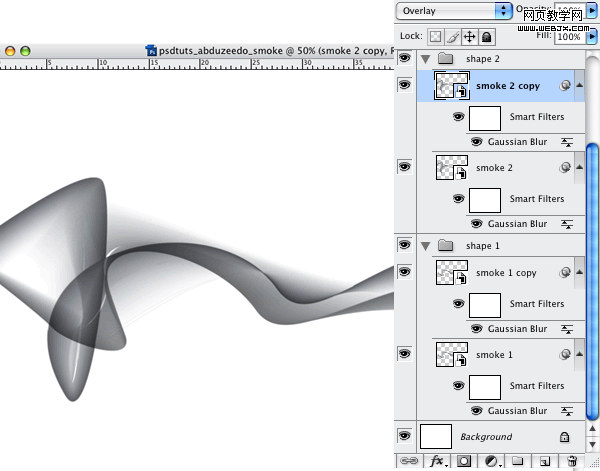This screenshot has width=600, height=471.
Task: Click the lock all padlock icon
Action: (x=485, y=36)
